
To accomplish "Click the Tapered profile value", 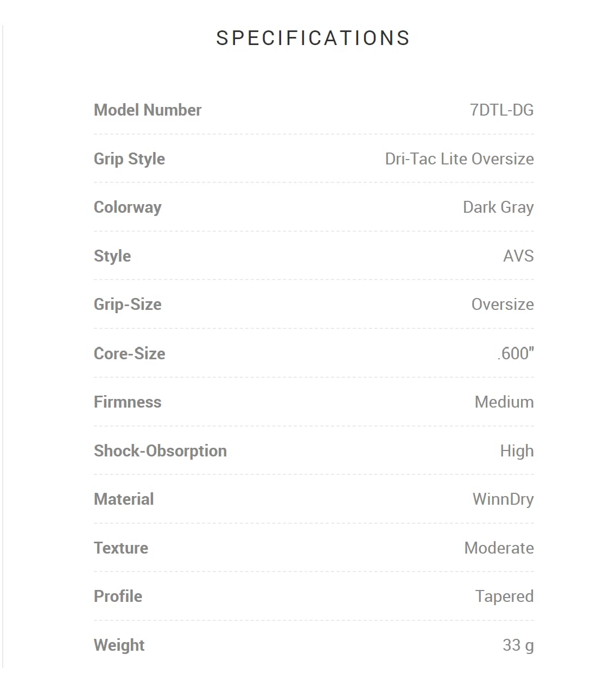I will pos(505,596).
